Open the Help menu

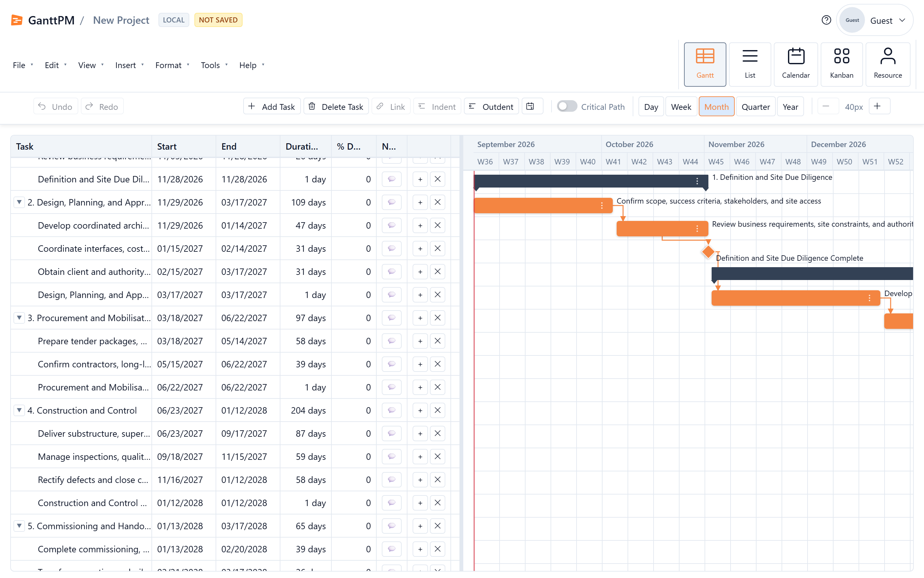coord(252,66)
